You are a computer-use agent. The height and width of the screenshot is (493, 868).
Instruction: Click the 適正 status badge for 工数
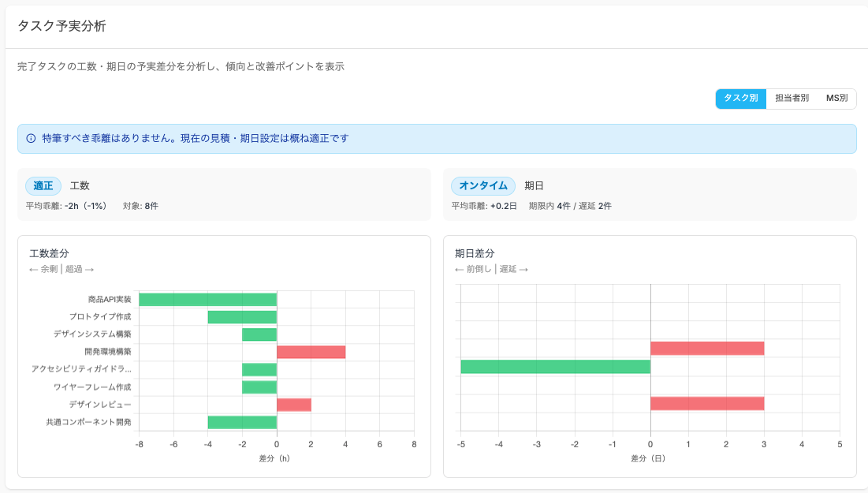tap(43, 185)
